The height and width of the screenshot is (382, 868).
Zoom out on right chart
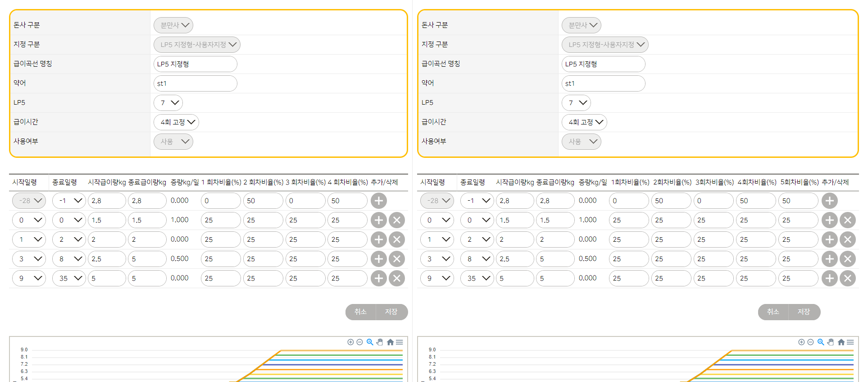click(810, 342)
